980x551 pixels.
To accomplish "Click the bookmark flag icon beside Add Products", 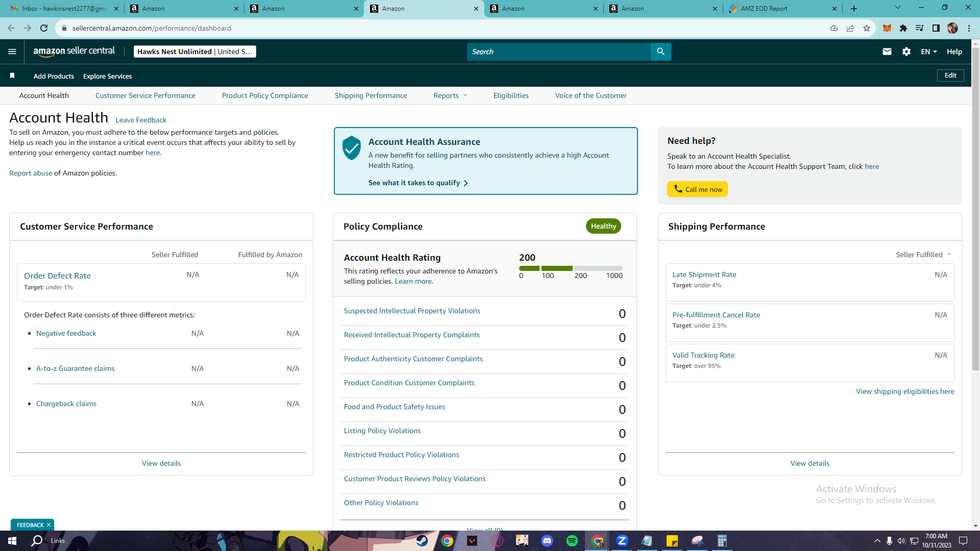I will [12, 76].
